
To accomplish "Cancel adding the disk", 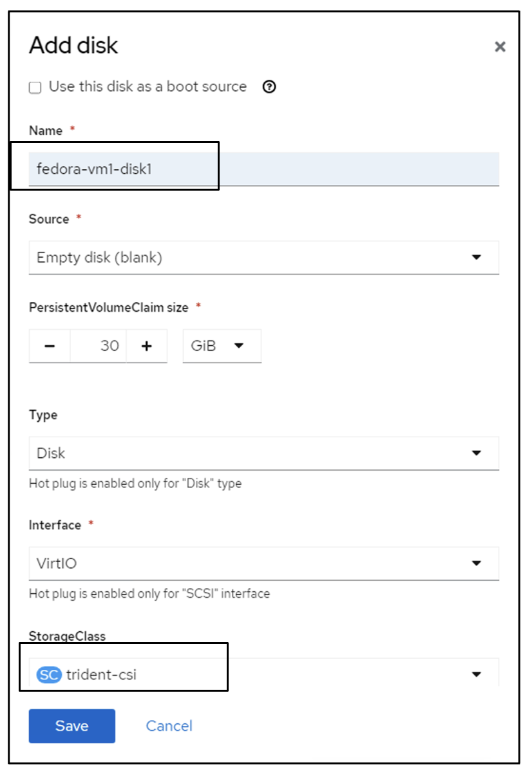I will click(169, 726).
